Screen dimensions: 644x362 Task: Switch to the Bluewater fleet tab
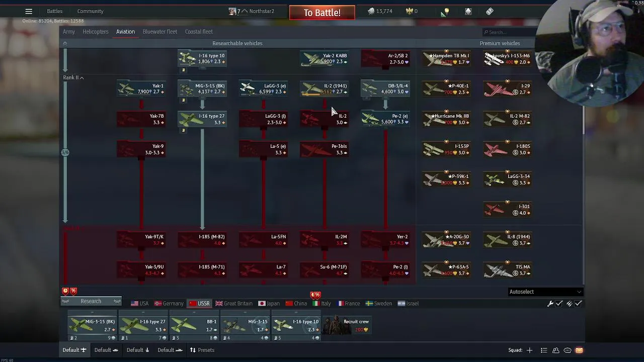point(160,32)
